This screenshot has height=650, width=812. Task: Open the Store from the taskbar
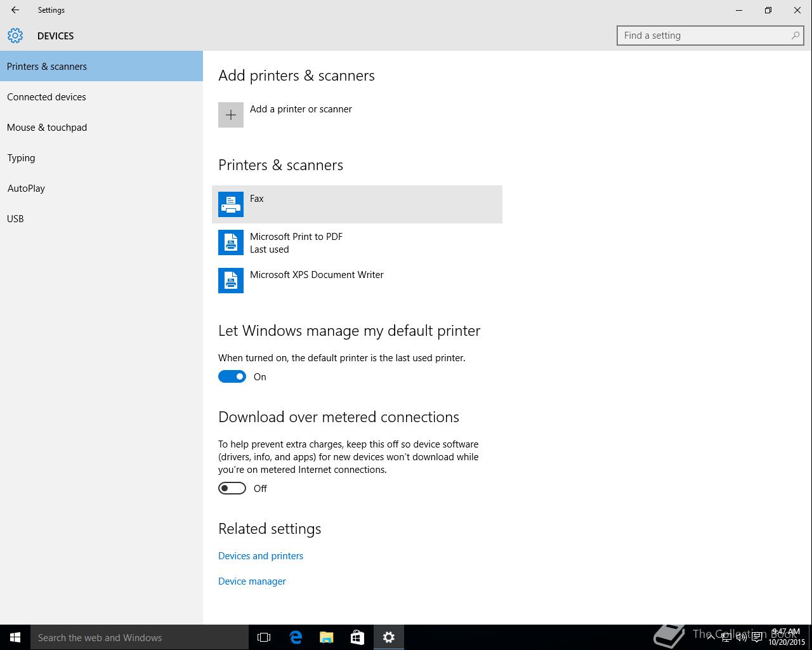(x=358, y=637)
